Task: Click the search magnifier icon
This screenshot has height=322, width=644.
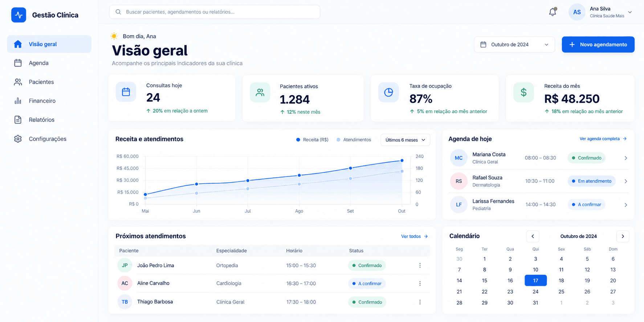Action: (x=118, y=12)
